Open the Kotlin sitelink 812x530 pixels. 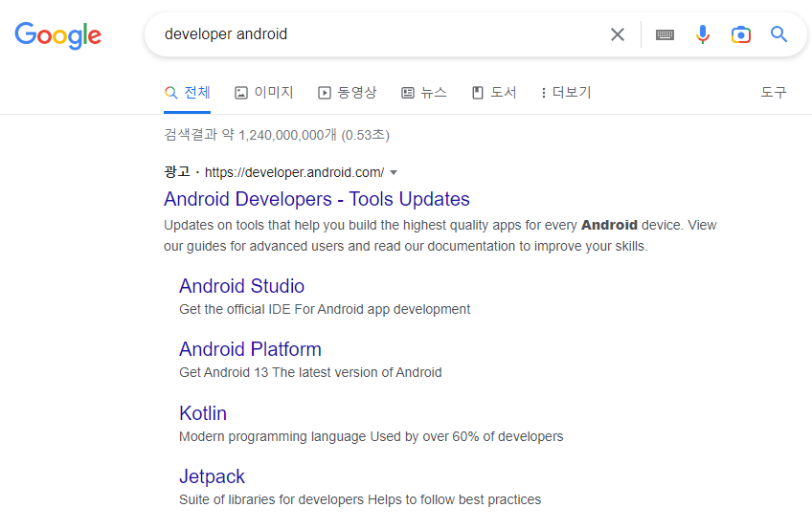pos(203,413)
